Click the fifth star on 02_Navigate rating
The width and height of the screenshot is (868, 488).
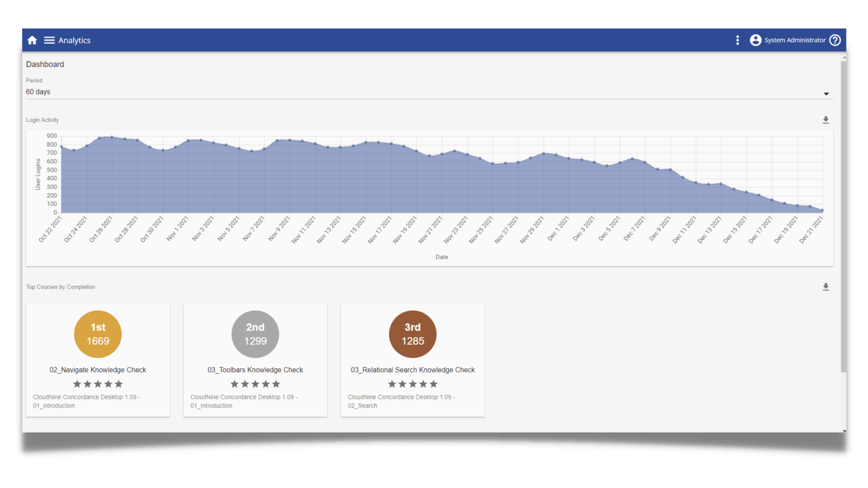(118, 384)
